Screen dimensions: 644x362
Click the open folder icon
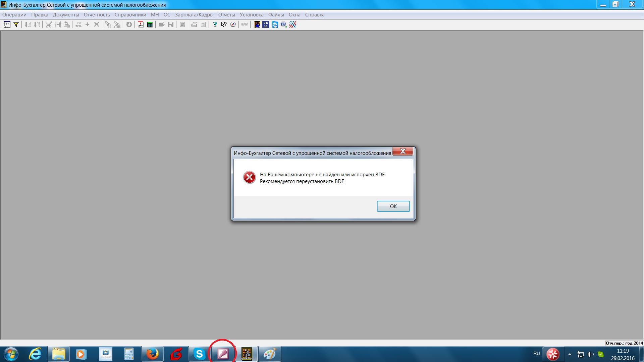click(161, 24)
